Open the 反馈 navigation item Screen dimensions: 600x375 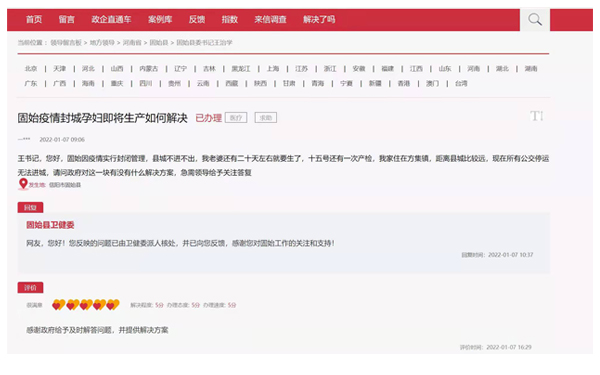(x=197, y=20)
